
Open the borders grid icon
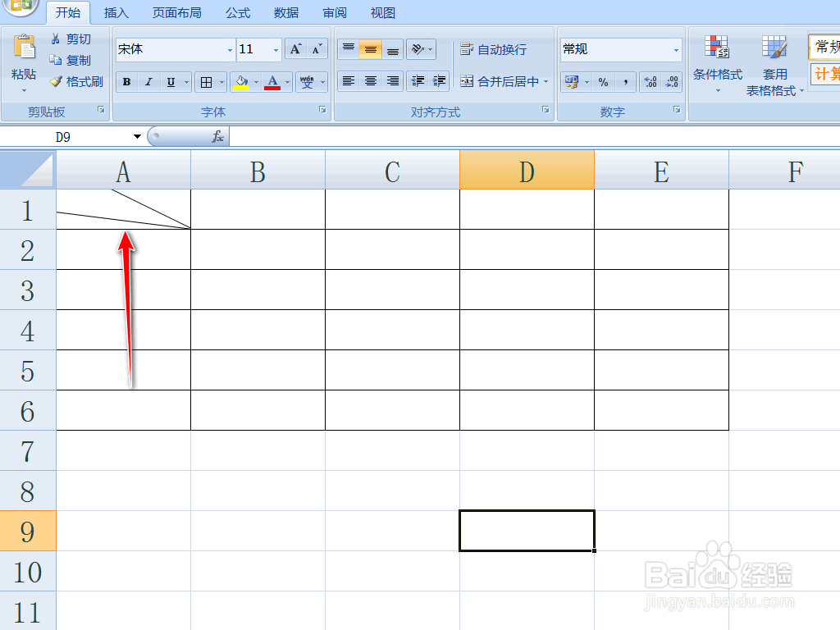pos(206,82)
